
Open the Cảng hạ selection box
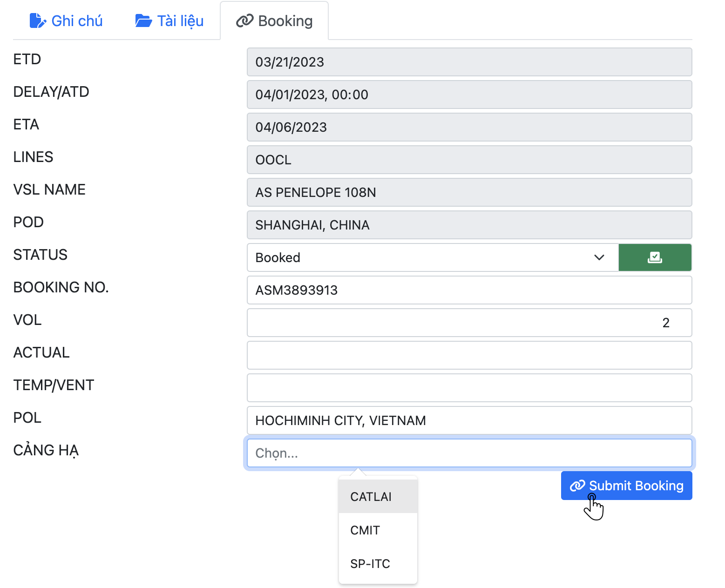(469, 453)
